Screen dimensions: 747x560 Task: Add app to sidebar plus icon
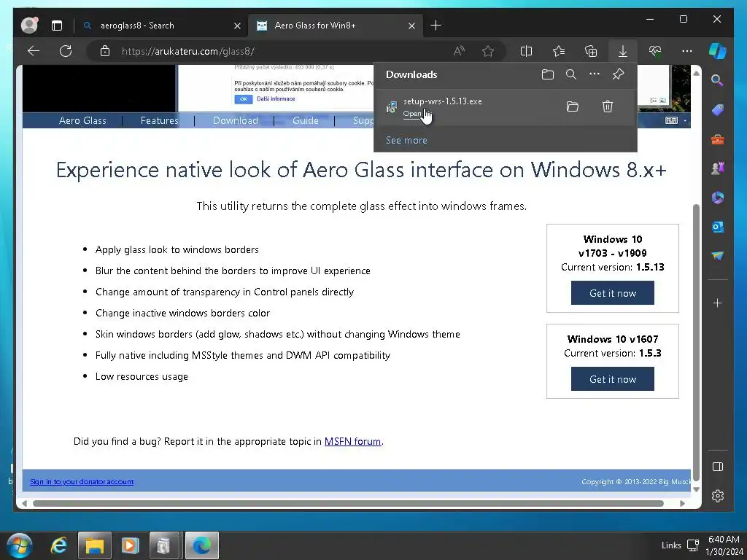[718, 303]
